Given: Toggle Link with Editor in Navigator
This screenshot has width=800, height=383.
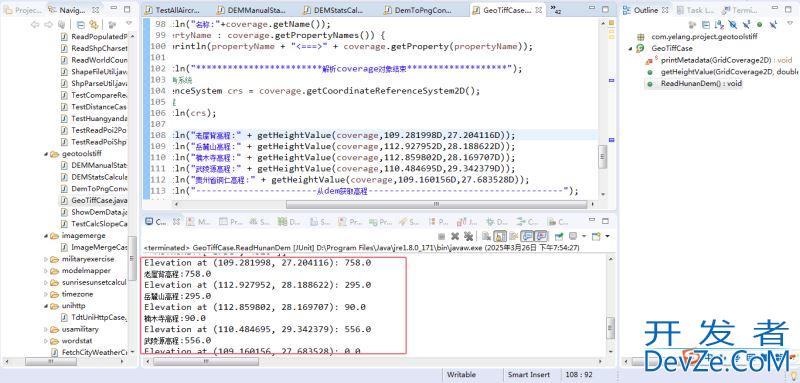Looking at the screenshot, I should [x=93, y=24].
